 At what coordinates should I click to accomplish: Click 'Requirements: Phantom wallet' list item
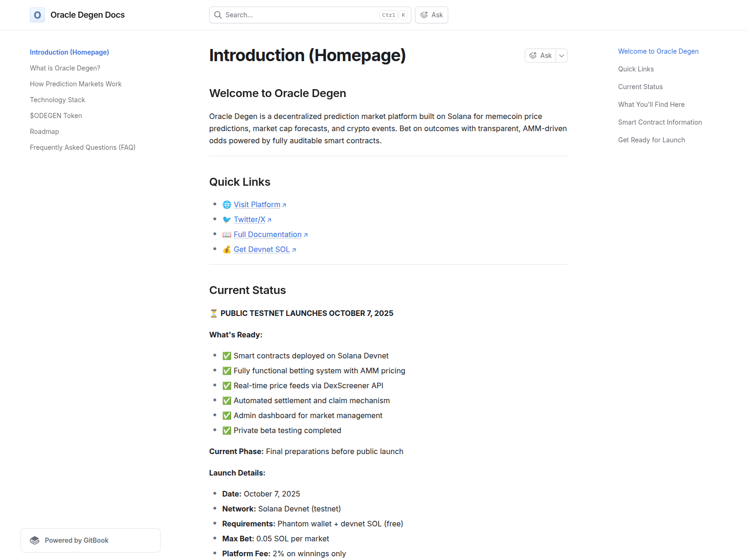(313, 524)
